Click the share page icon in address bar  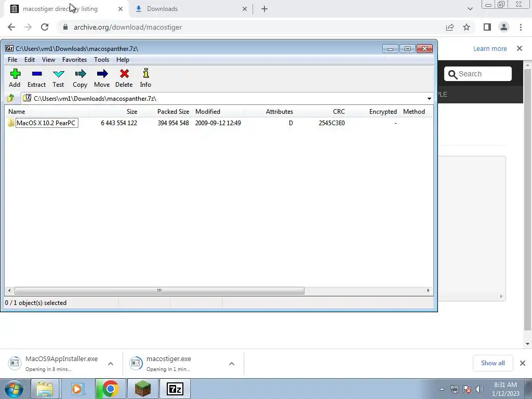click(450, 27)
